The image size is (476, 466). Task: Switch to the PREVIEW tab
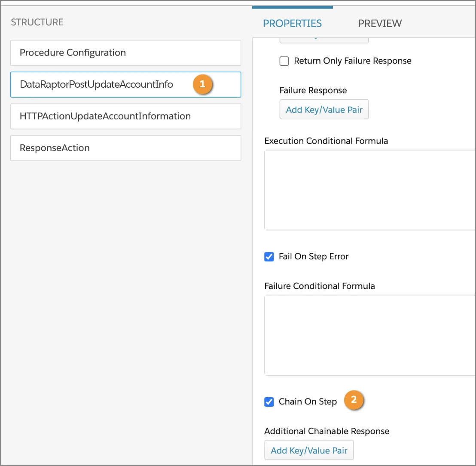tap(380, 23)
